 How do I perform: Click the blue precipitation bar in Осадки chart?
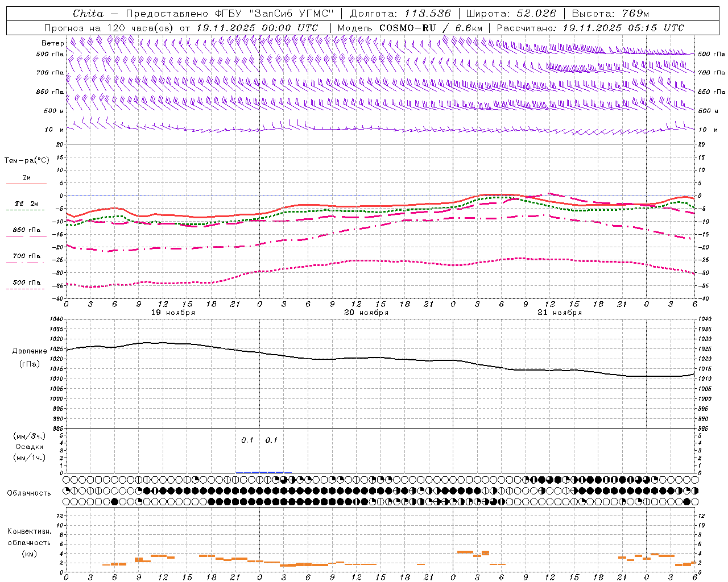pos(267,472)
